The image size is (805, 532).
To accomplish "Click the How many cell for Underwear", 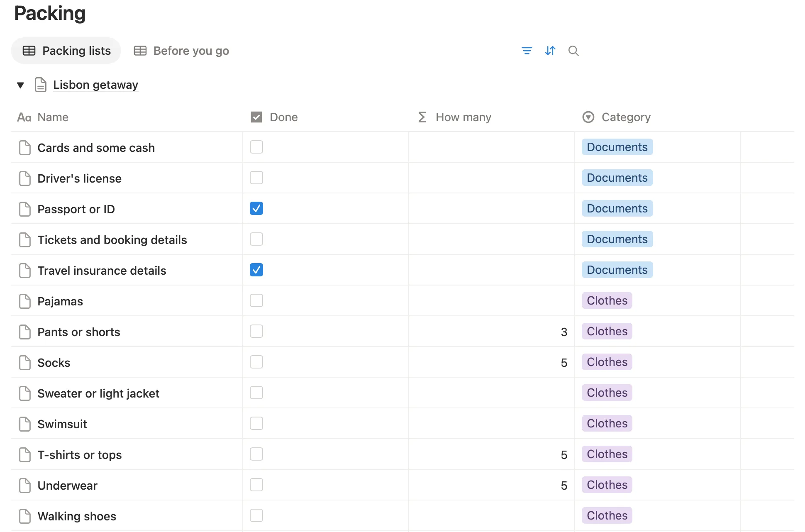I will click(x=492, y=485).
